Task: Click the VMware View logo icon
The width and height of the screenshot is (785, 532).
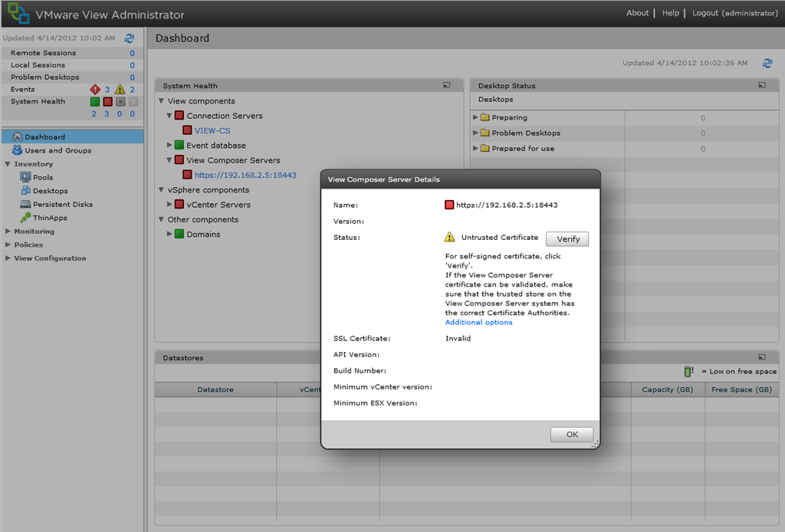Action: [18, 13]
